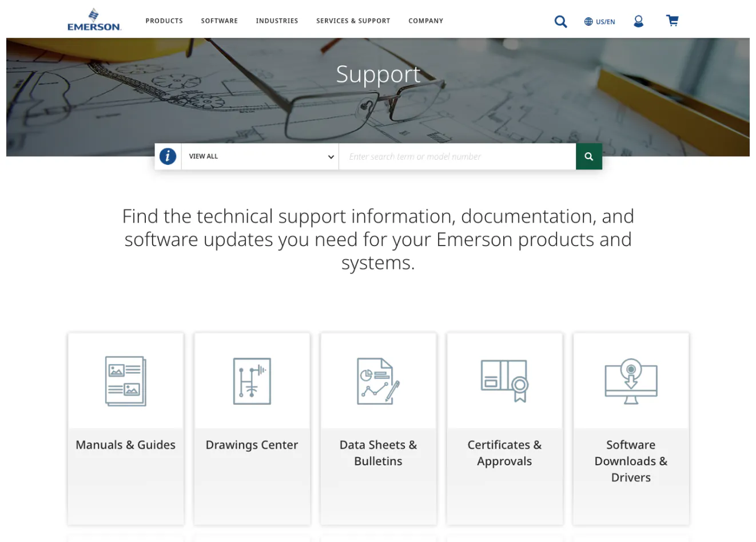The width and height of the screenshot is (756, 542).
Task: Open Software Downloads & Drivers
Action: coord(631,461)
